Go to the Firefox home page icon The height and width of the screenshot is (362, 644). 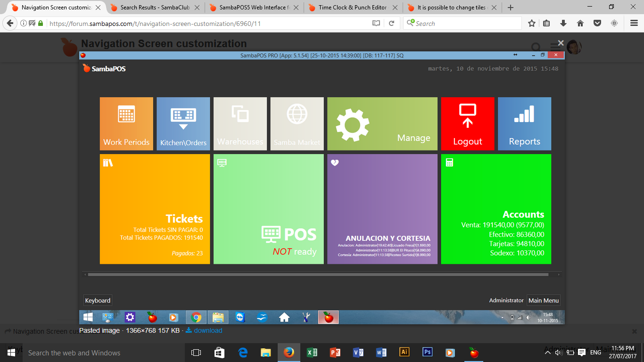point(580,23)
